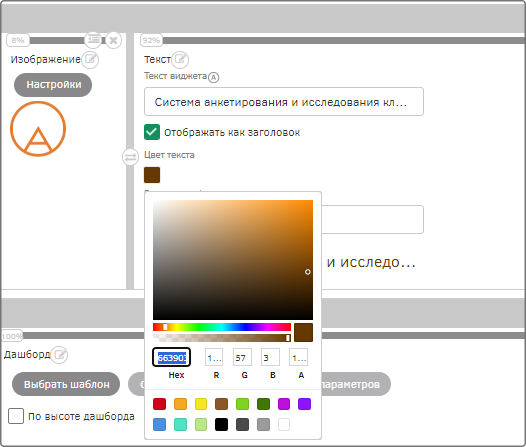526x447 pixels.
Task: Uncheck Отображать как заголовок
Action: click(152, 132)
